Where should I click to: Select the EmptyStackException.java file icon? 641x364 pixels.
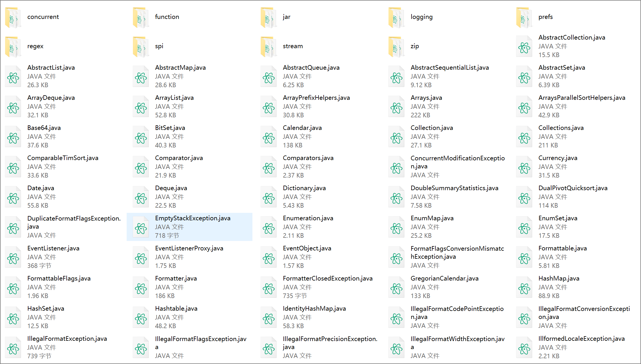pos(141,227)
